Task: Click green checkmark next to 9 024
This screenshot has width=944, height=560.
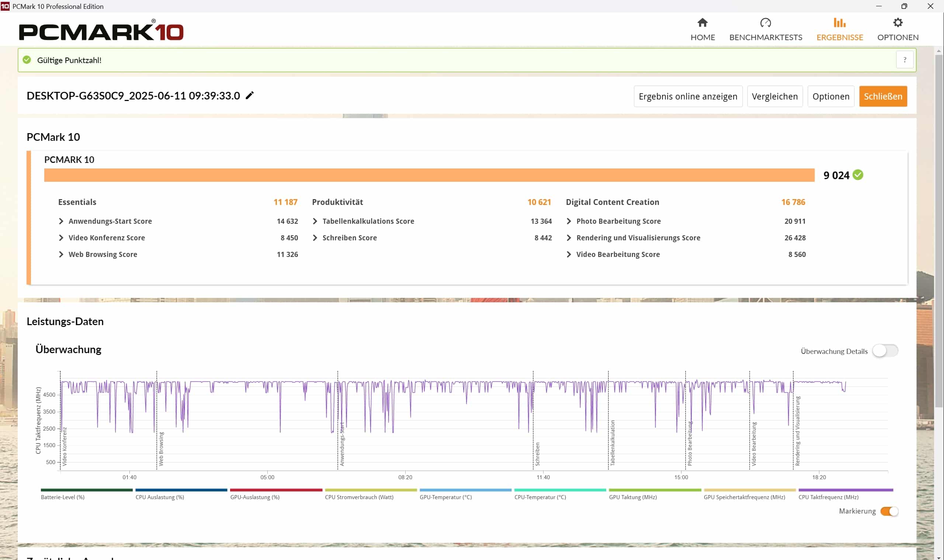Action: [858, 175]
